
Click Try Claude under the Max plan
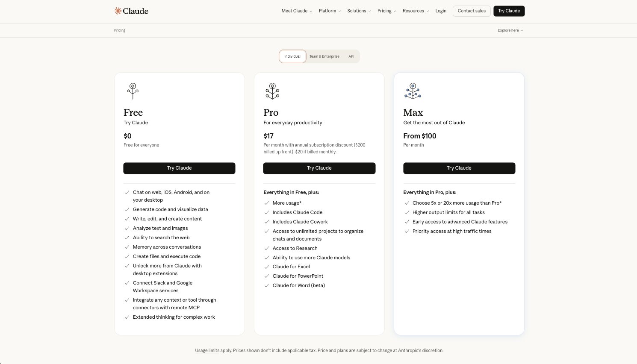point(459,168)
